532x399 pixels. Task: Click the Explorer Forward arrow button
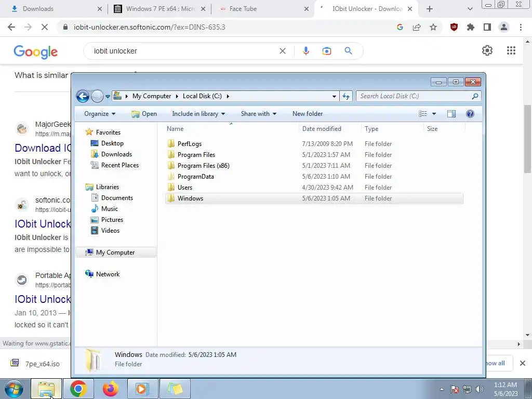tap(97, 96)
